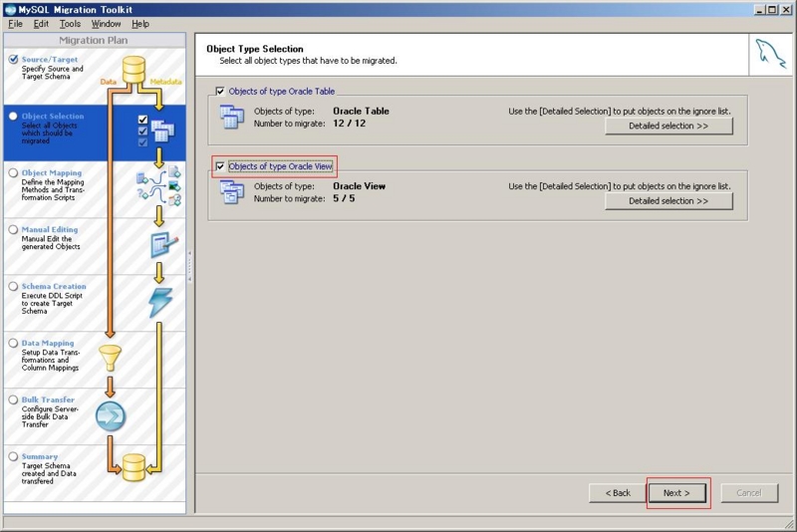Click the bold 'Oracle View' type value
Viewport: 797px width, 532px height.
[x=360, y=186]
